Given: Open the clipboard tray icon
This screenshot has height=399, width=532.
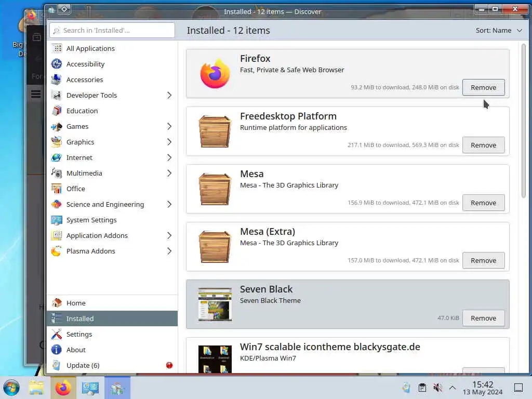Looking at the screenshot, I should tap(422, 388).
